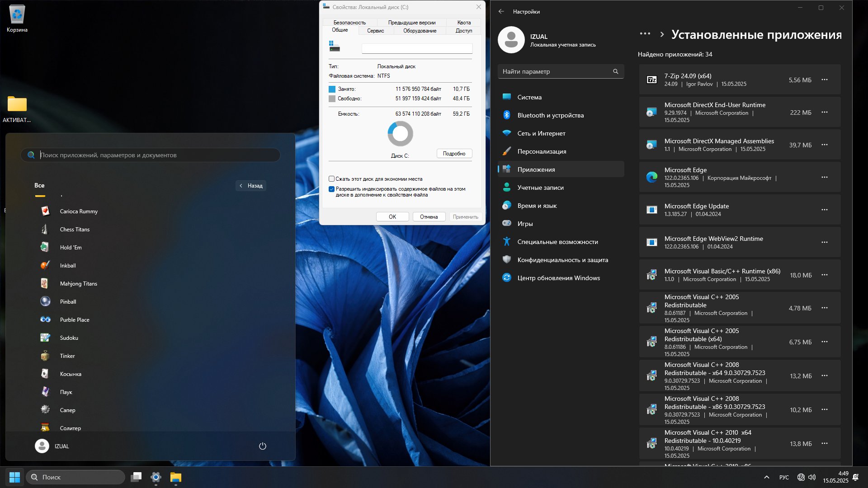Open Hold 'Em game icon
The width and height of the screenshot is (868, 488).
[45, 247]
